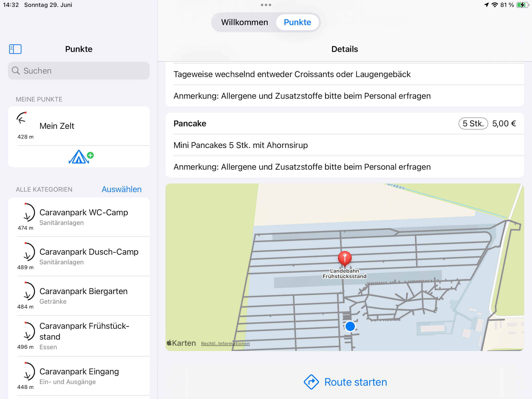The height and width of the screenshot is (399, 532).
Task: Tap the 14:32 clock in status bar
Action: [11, 5]
